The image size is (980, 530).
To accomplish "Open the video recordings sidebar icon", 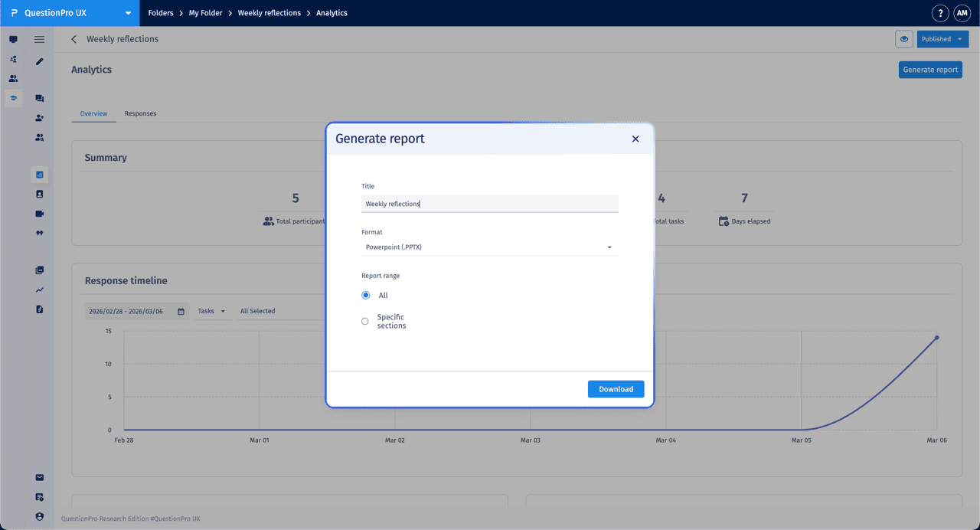I will pyautogui.click(x=40, y=214).
